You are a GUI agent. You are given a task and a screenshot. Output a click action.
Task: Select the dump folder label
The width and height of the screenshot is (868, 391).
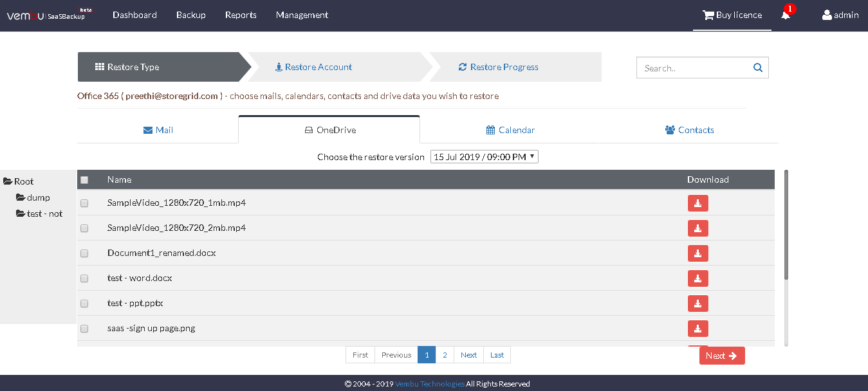tap(39, 197)
